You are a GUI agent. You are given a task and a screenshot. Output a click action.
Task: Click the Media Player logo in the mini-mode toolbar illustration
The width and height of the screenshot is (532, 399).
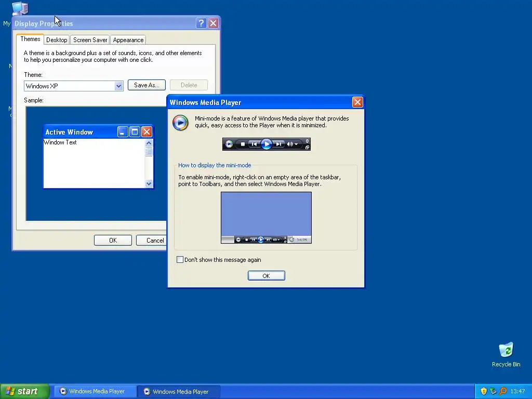229,144
